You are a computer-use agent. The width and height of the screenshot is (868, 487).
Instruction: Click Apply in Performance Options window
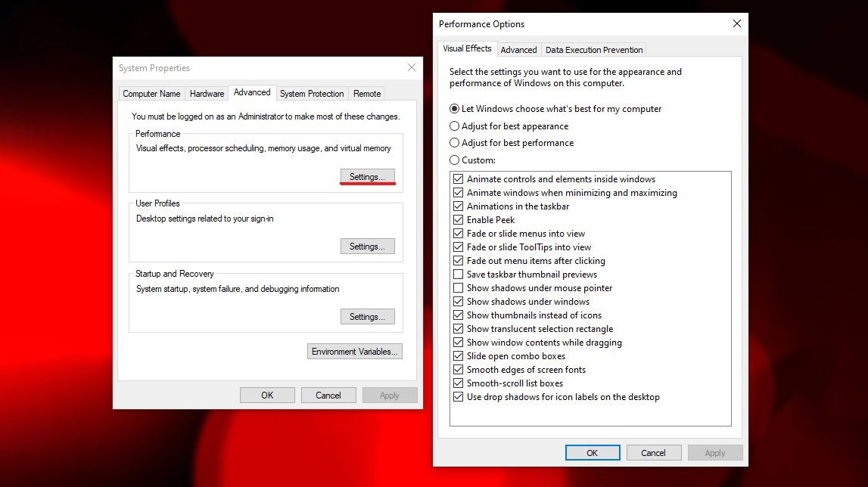pos(714,453)
